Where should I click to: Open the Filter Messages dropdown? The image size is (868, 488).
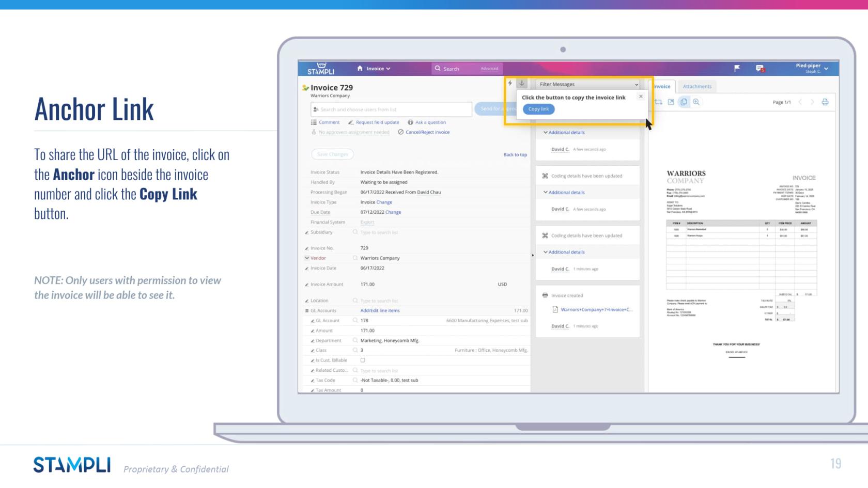point(588,84)
